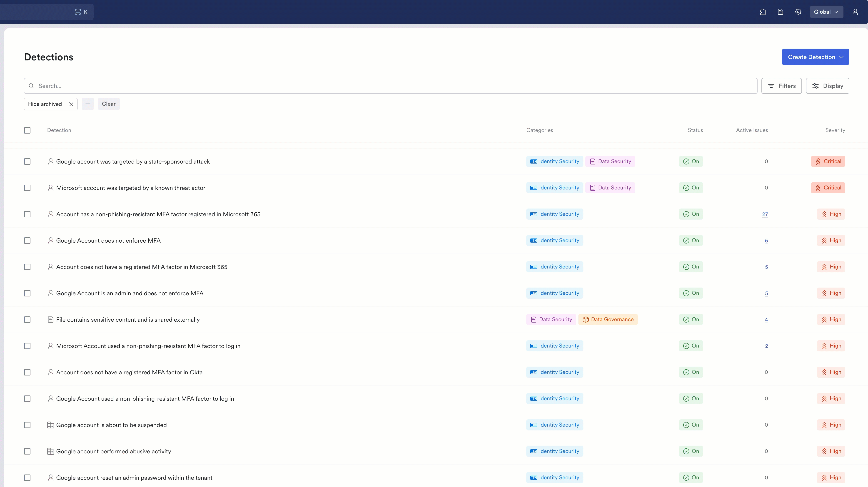Check the Google Account does not enforce MFA row
Viewport: 868px width, 487px height.
(27, 241)
